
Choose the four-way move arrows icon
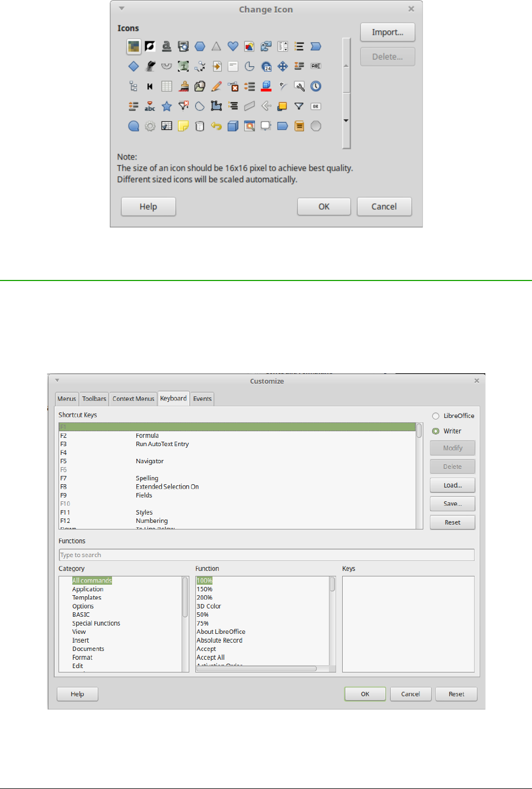[283, 66]
